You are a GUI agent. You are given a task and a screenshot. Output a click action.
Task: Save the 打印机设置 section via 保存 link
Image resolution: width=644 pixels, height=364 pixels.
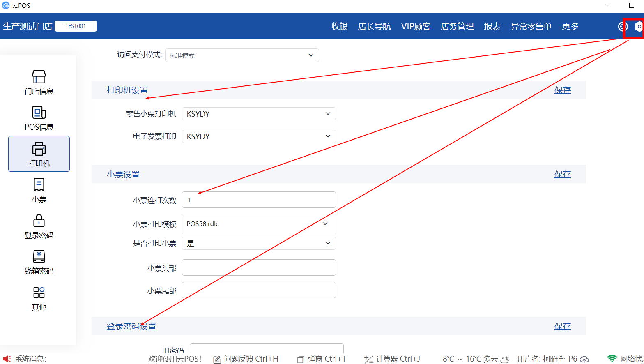pos(562,90)
